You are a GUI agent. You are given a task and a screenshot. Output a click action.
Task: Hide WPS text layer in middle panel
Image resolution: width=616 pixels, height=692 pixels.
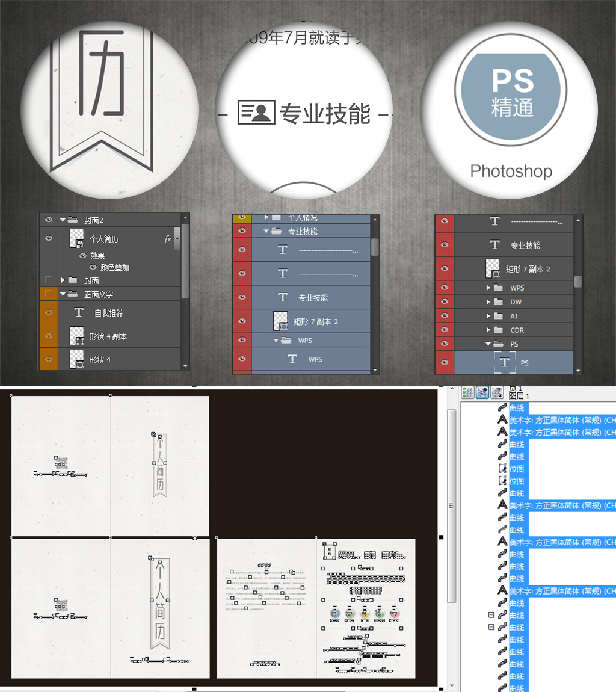coord(242,359)
